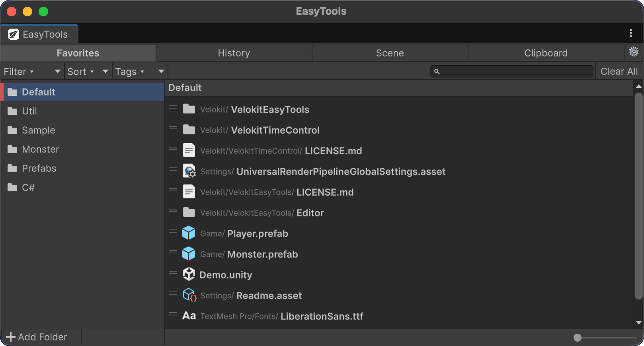The height and width of the screenshot is (346, 644).
Task: Click the Monster.prefab cube icon
Action: coord(189,254)
